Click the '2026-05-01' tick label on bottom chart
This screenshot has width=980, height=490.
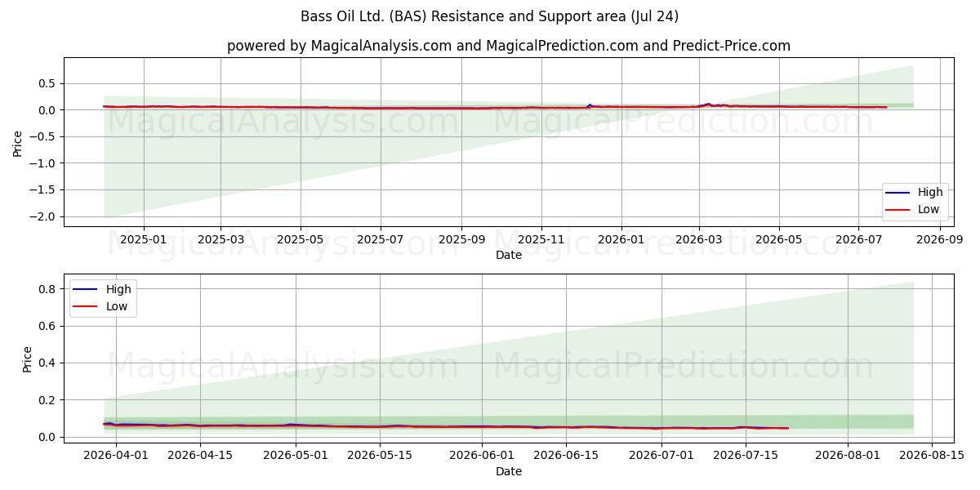[296, 456]
